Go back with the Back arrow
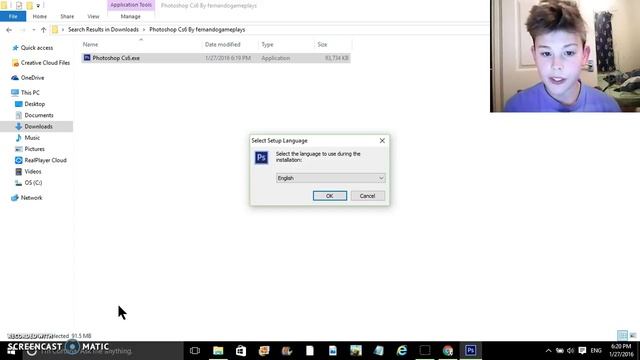 [9, 30]
